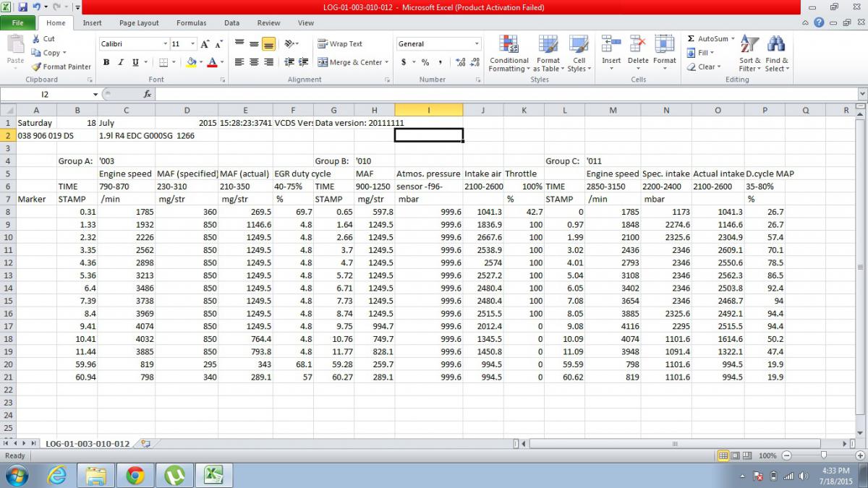
Task: Open Google Chrome from the taskbar
Action: pyautogui.click(x=135, y=475)
